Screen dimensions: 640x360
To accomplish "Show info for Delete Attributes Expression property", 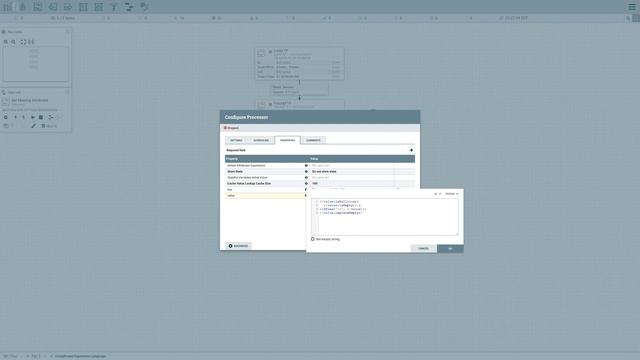I will [306, 165].
